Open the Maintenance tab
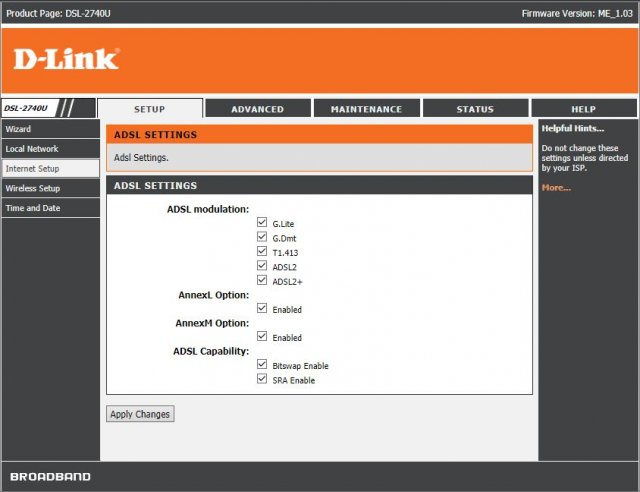This screenshot has height=492, width=640. point(366,109)
